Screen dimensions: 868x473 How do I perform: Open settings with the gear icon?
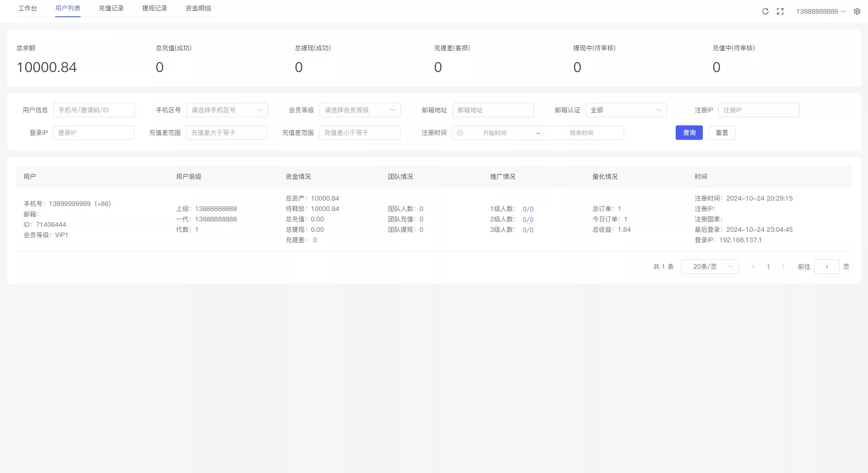click(857, 11)
